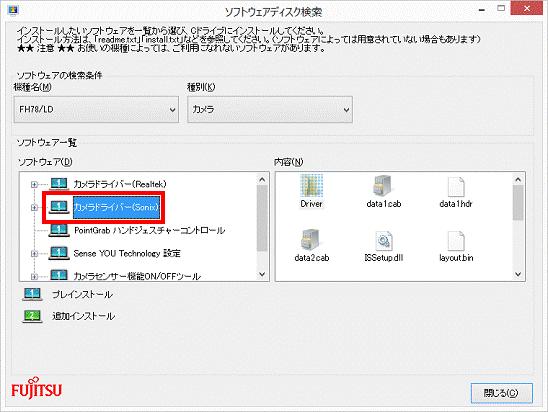Select カメラドライバー(Sonix) in software list
Screen dimensions: 548x412
coord(116,207)
